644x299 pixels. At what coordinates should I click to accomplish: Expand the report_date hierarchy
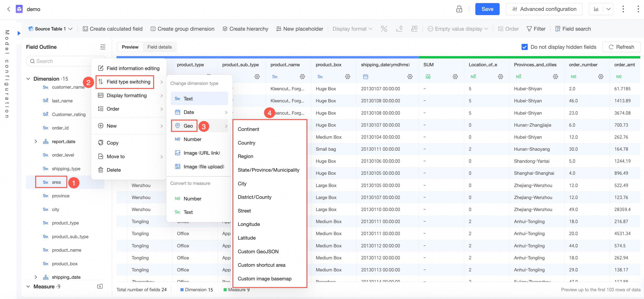(36, 141)
